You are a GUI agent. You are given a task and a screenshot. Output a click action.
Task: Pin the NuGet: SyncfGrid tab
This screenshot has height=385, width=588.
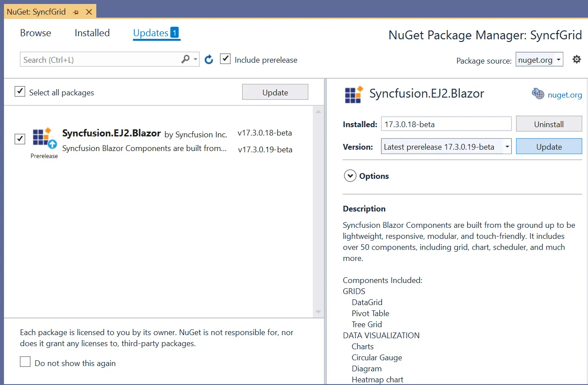[76, 12]
